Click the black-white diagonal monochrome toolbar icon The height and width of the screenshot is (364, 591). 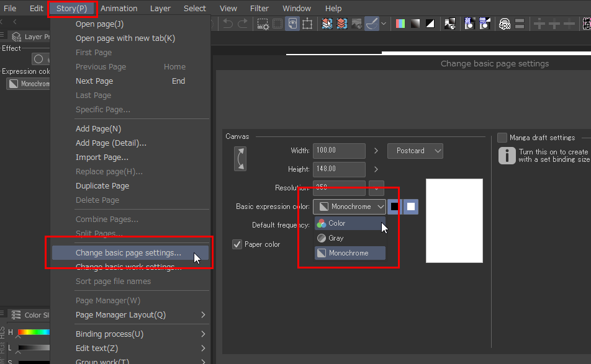coord(430,24)
